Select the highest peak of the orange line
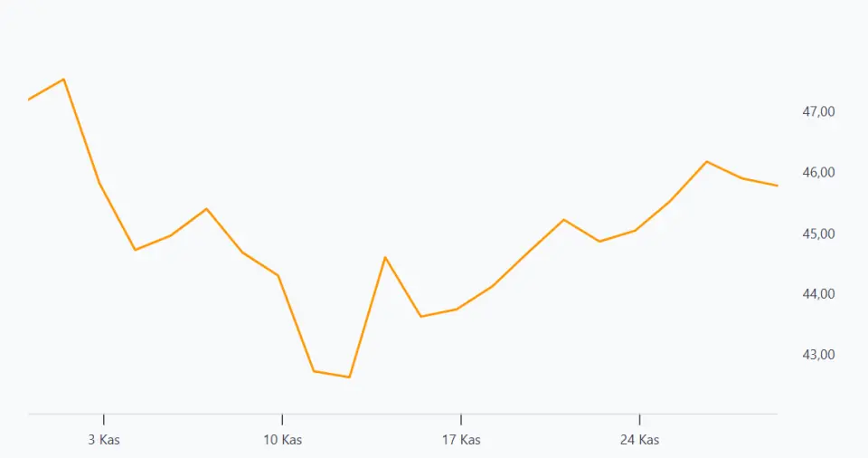Screen dimensions: 868x458 (63, 80)
